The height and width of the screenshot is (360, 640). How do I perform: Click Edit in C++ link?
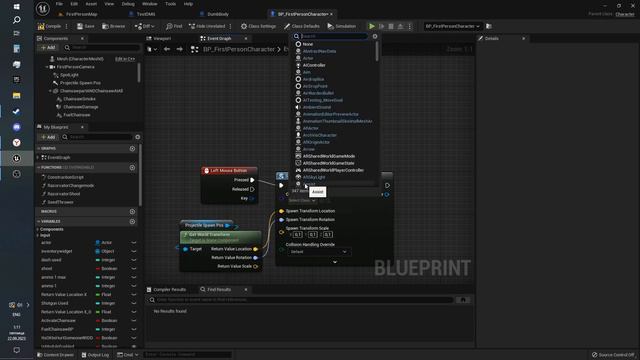[x=125, y=59]
